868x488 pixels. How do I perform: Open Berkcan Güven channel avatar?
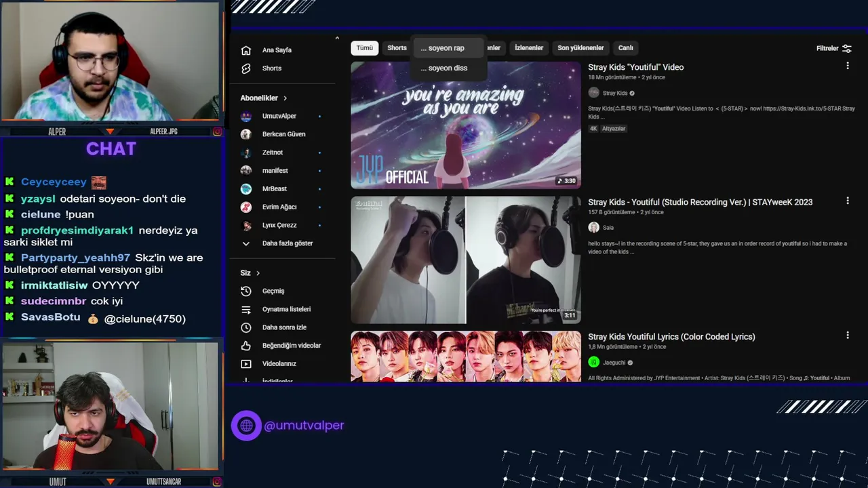point(246,134)
